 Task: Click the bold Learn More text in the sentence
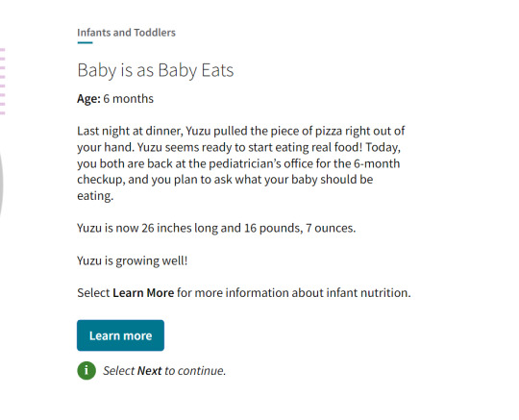[143, 292]
